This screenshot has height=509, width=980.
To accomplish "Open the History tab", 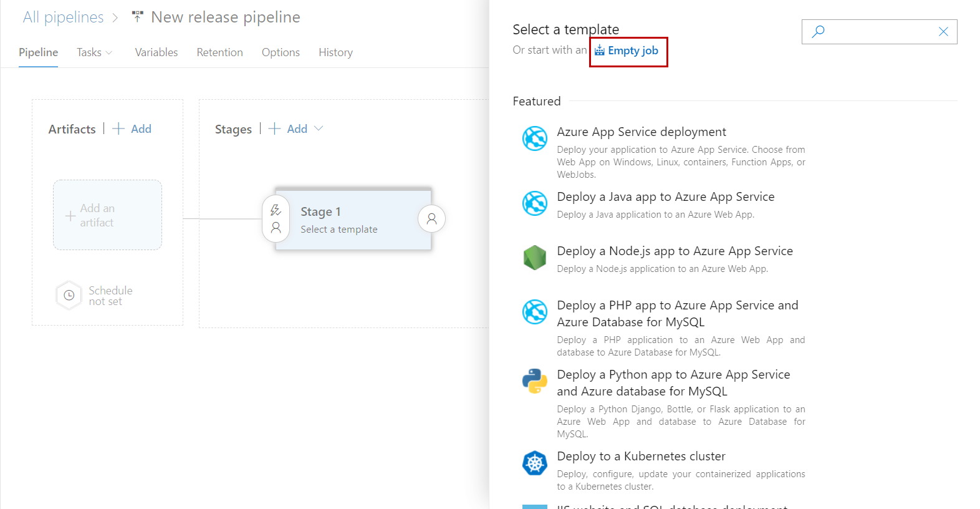I will pyautogui.click(x=335, y=52).
